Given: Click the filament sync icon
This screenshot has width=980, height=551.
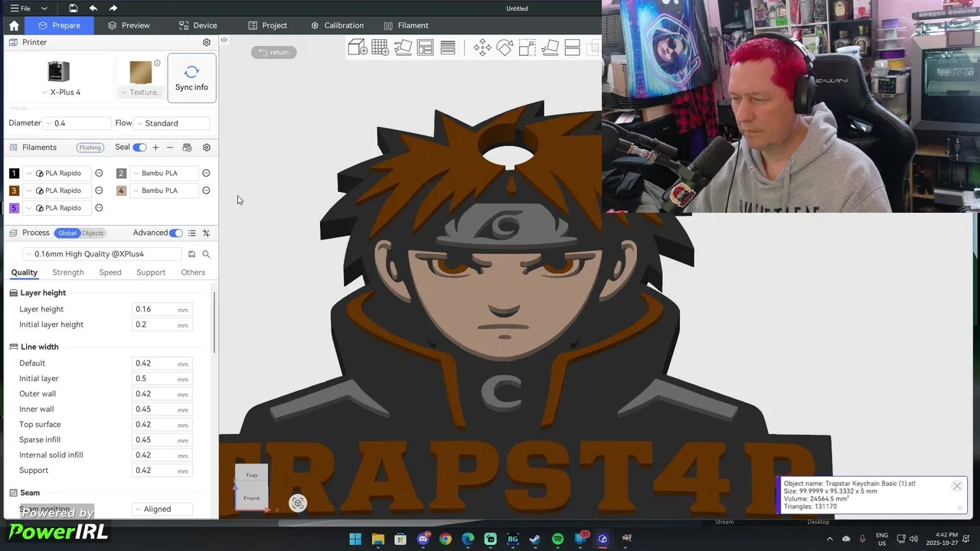Looking at the screenshot, I should coord(188,147).
